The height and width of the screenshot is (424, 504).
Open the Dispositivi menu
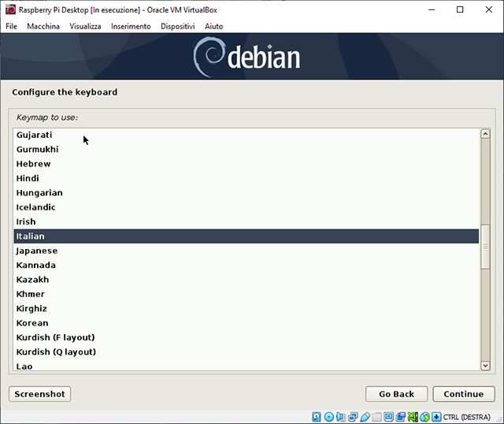tap(177, 26)
